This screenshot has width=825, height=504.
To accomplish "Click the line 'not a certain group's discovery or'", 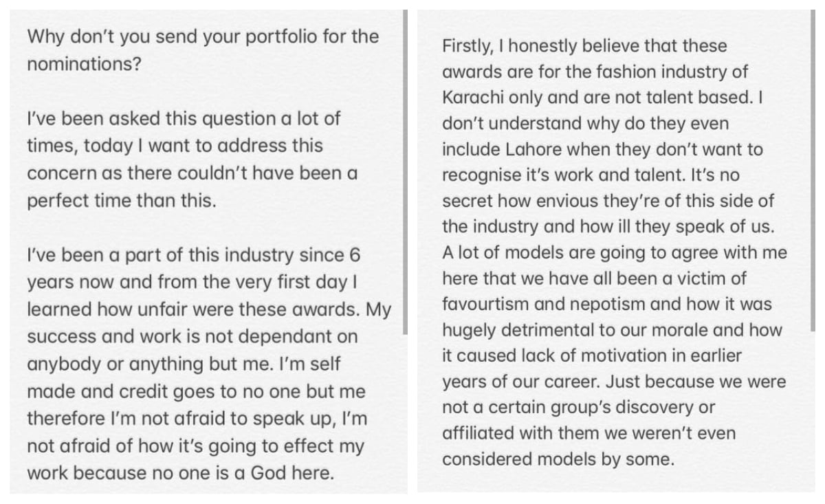I will [x=579, y=408].
